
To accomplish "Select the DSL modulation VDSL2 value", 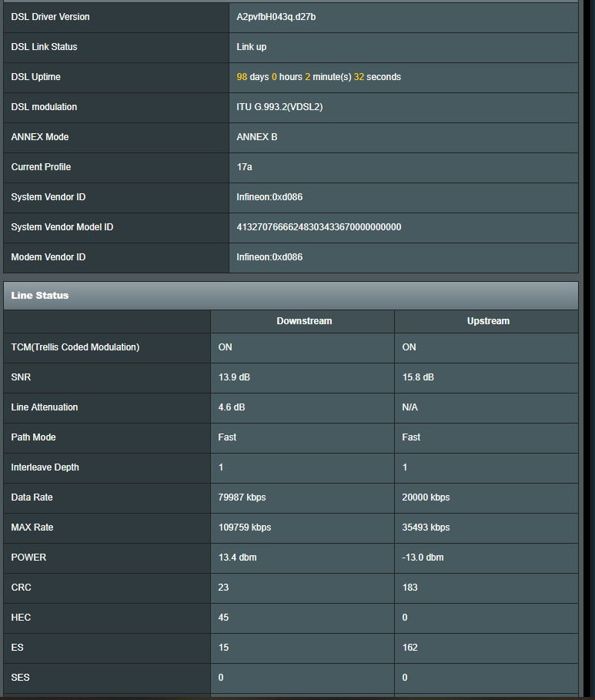I will [279, 107].
